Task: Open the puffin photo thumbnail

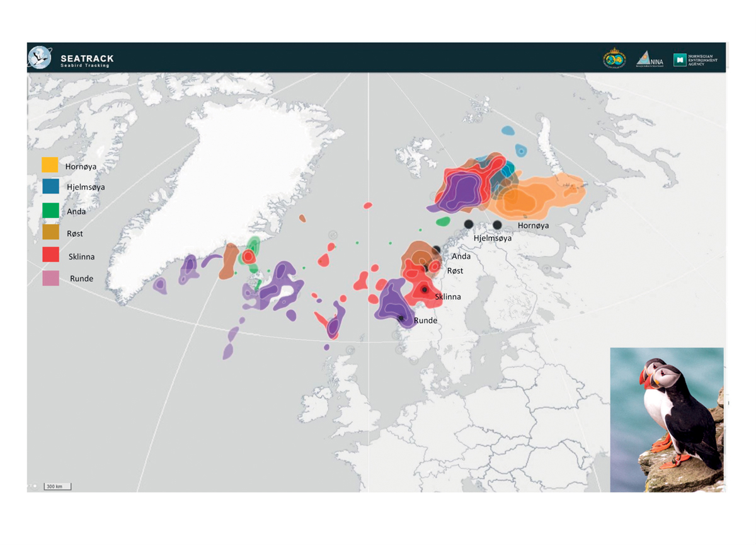Action: coord(667,419)
